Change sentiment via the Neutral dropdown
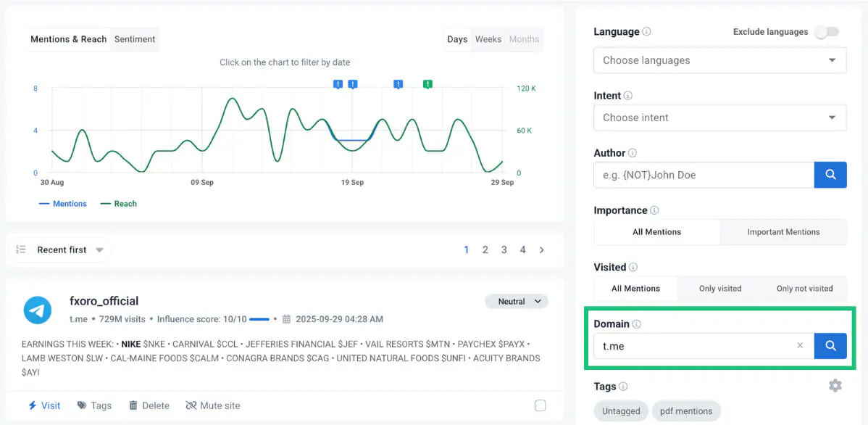 coord(517,301)
